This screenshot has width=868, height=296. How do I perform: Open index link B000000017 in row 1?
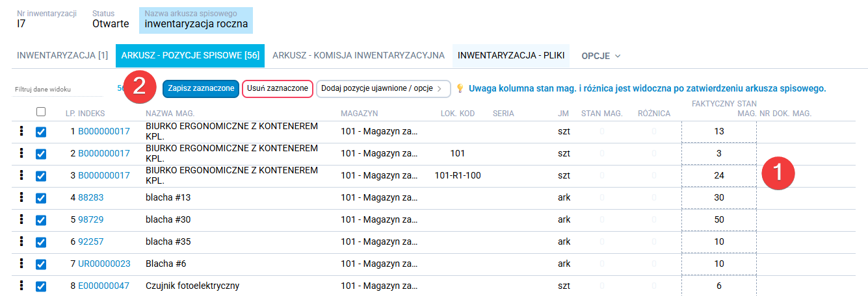(x=104, y=131)
